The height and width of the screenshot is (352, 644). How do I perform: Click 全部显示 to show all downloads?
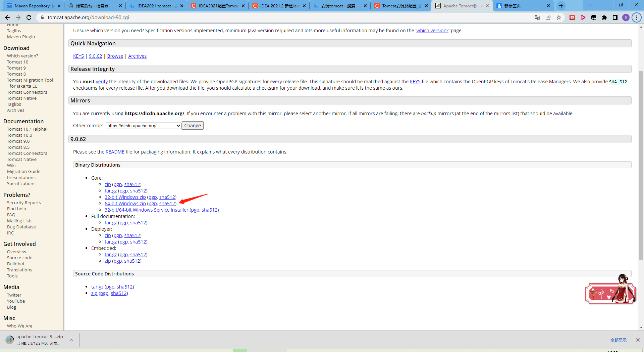point(619,340)
